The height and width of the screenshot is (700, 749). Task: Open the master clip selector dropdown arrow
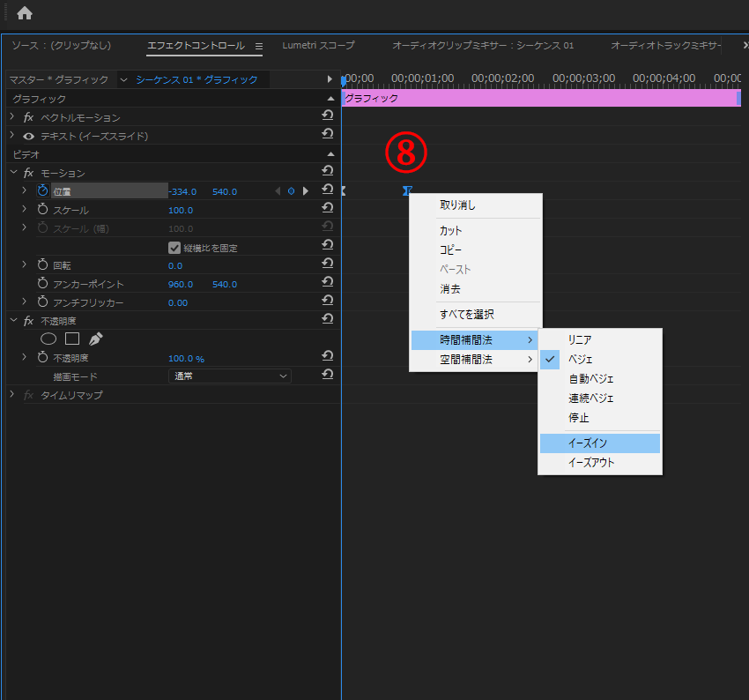123,80
